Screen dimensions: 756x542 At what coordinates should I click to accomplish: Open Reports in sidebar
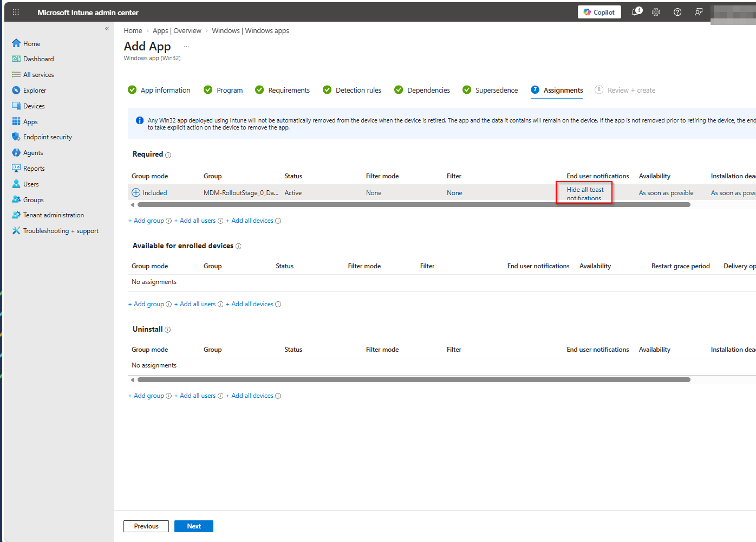(34, 169)
